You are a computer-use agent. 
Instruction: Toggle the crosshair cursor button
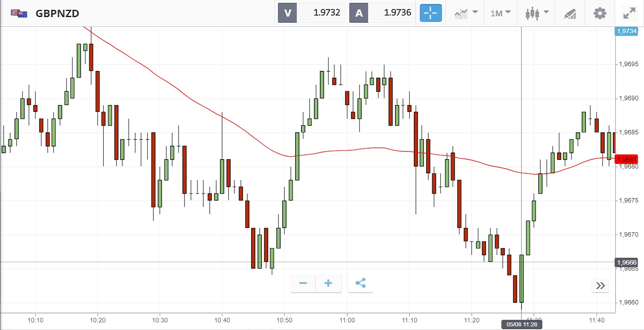pos(430,13)
